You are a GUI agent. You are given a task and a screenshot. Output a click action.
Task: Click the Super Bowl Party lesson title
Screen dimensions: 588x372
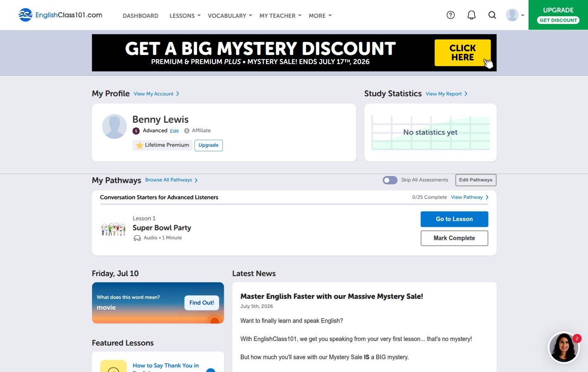point(162,228)
